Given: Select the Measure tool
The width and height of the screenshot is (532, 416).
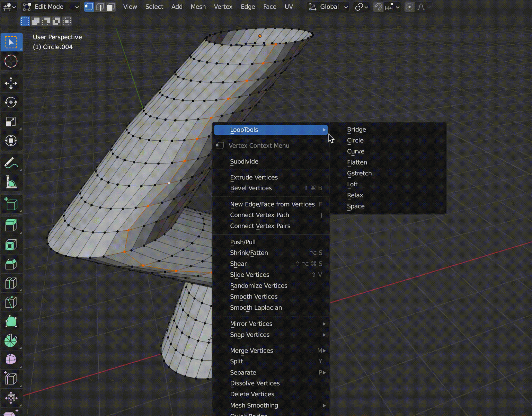Looking at the screenshot, I should [x=11, y=182].
